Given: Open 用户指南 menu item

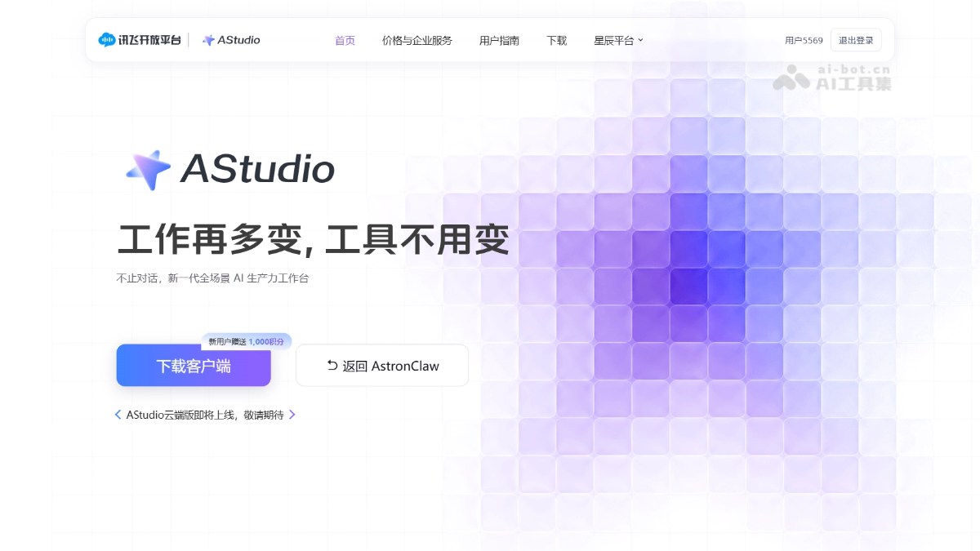Looking at the screenshot, I should click(x=499, y=40).
